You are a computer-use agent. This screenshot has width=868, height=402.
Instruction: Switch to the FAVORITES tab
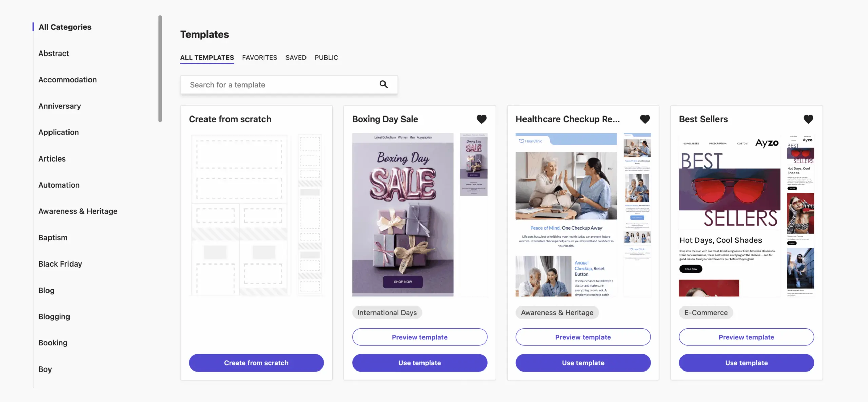tap(259, 57)
